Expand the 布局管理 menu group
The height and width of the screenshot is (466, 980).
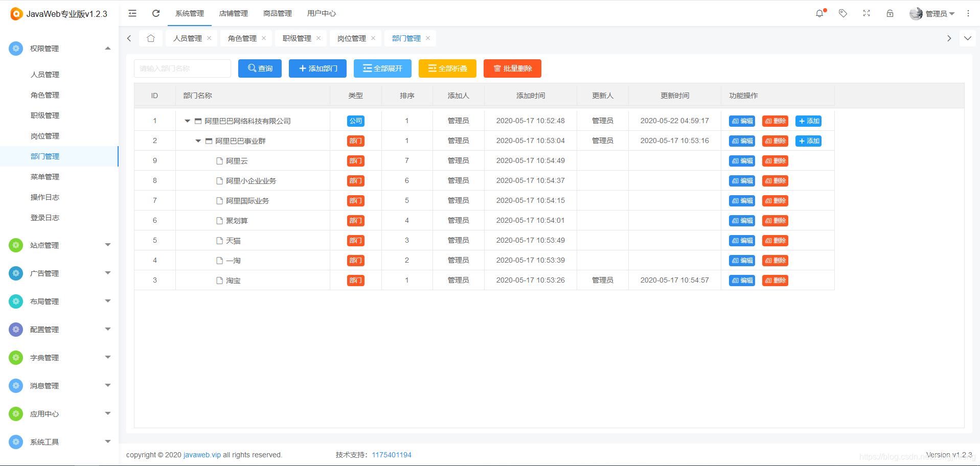(x=108, y=301)
